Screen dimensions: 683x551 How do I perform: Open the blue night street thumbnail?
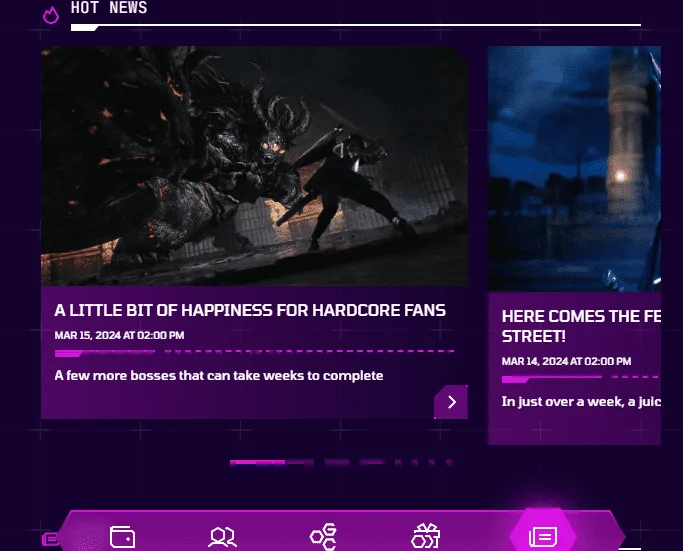[574, 169]
